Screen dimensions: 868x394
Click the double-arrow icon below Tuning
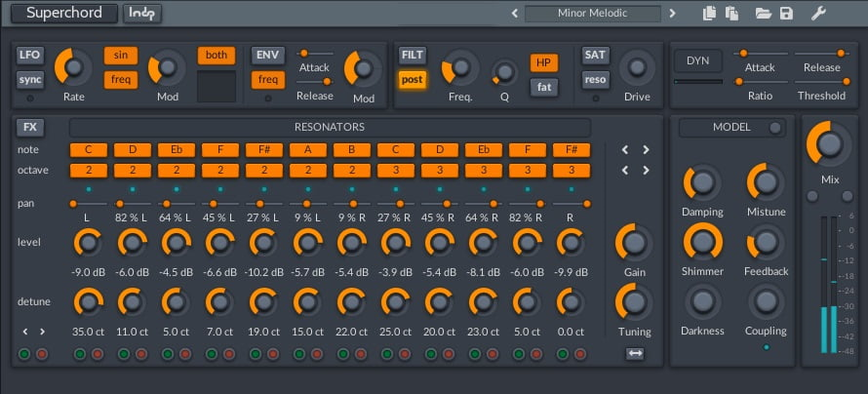point(635,353)
